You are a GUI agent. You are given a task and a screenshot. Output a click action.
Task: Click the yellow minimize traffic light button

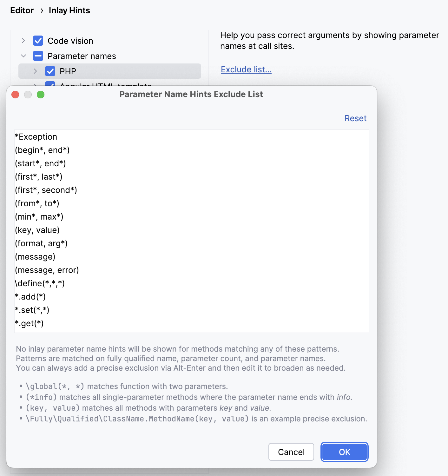pos(28,94)
